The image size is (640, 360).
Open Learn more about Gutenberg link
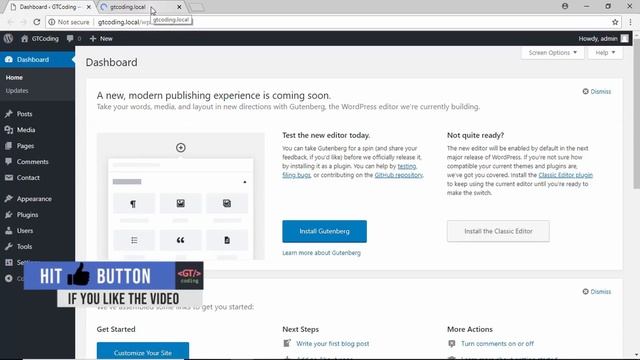322,253
